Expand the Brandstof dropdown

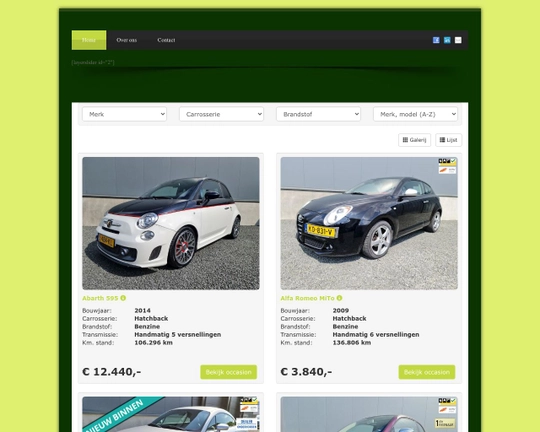[x=319, y=114]
